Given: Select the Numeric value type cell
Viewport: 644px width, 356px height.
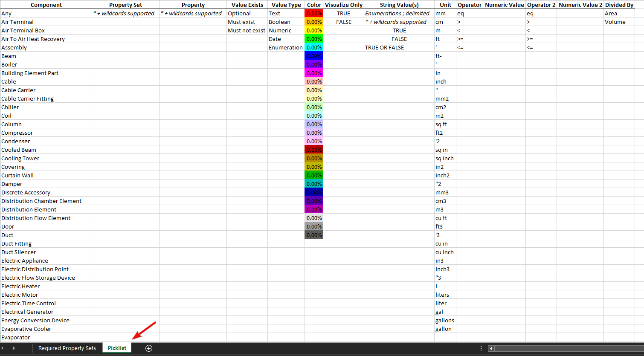Looking at the screenshot, I should (x=286, y=30).
